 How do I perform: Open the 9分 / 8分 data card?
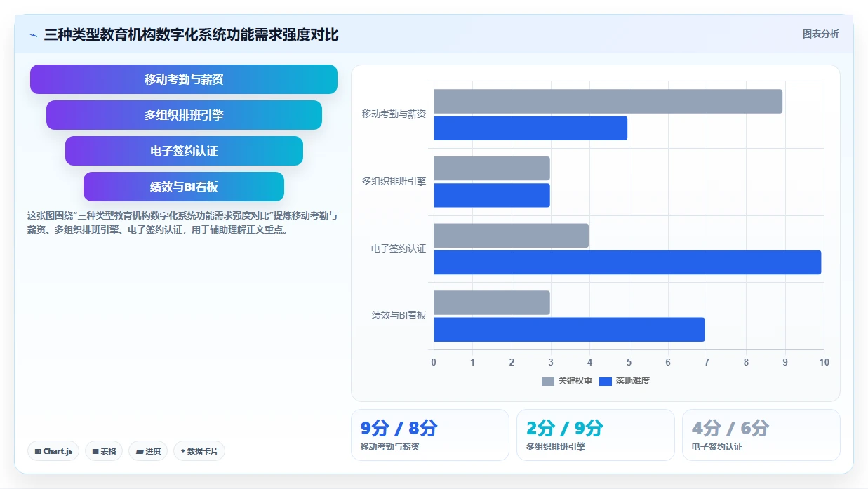pos(430,435)
